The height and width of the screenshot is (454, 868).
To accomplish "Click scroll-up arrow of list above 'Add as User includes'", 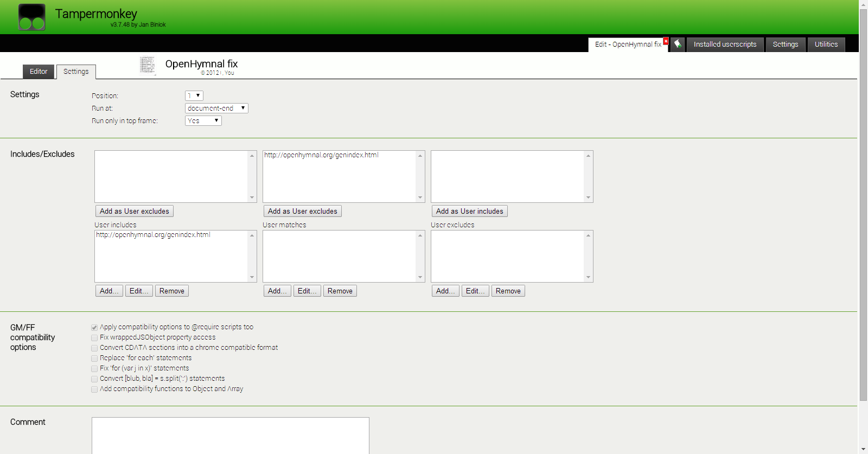I will pyautogui.click(x=588, y=156).
